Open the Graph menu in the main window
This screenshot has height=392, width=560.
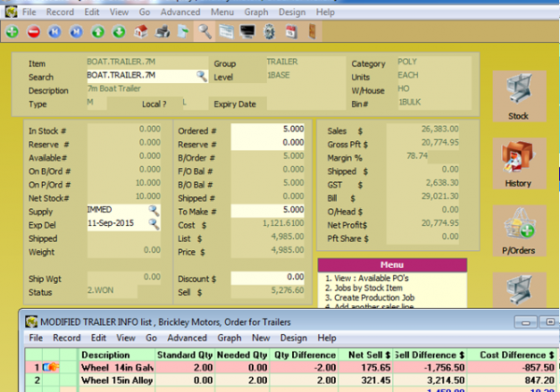pos(256,12)
